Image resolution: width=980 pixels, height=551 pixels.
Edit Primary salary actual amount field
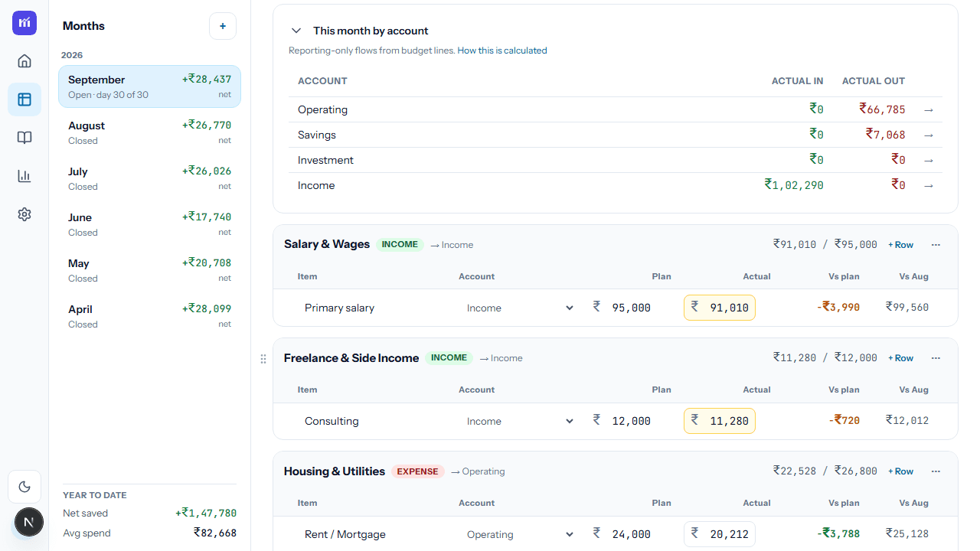point(720,308)
